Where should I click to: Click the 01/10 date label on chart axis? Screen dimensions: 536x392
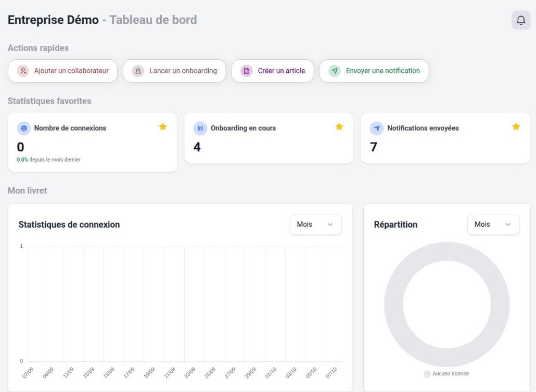271,373
